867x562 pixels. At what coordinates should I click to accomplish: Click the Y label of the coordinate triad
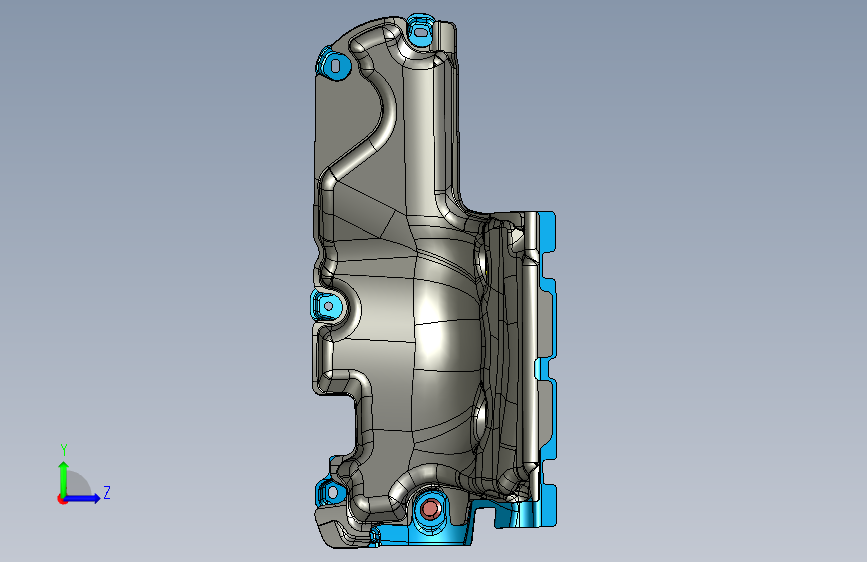[64, 450]
